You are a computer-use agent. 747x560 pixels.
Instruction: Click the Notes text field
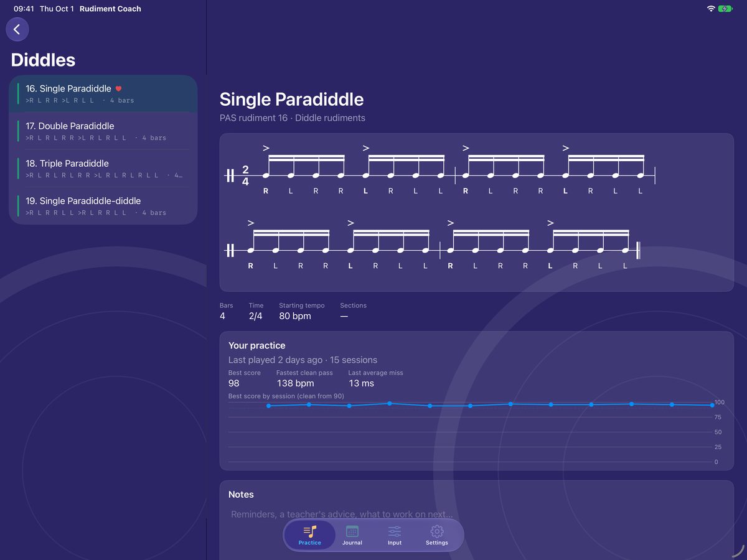pyautogui.click(x=477, y=515)
